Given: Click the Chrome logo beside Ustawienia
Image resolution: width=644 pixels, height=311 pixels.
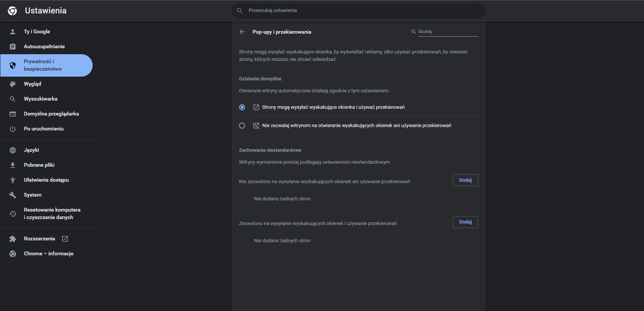Looking at the screenshot, I should click(12, 11).
